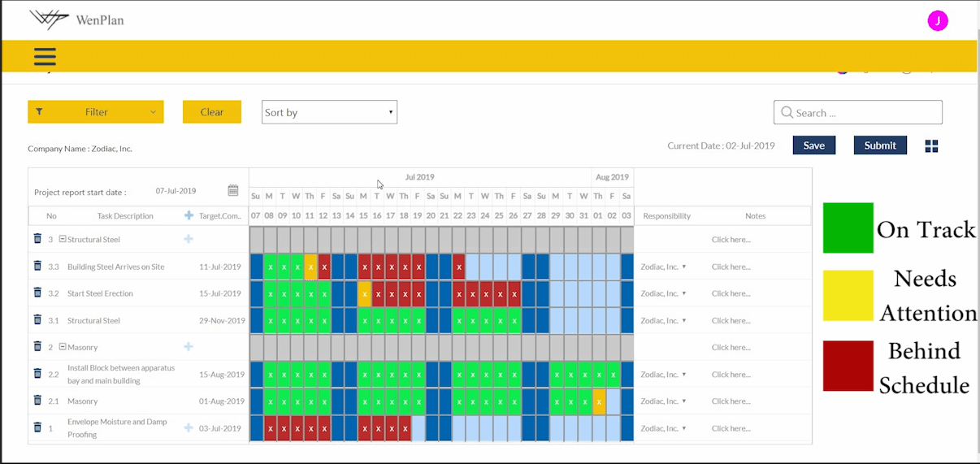Delete the Building Steel Arrives on Site task
The width and height of the screenshot is (980, 464).
point(37,266)
